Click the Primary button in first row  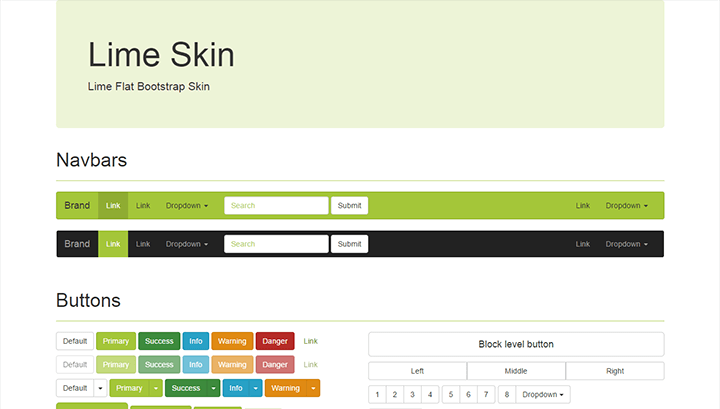point(116,341)
